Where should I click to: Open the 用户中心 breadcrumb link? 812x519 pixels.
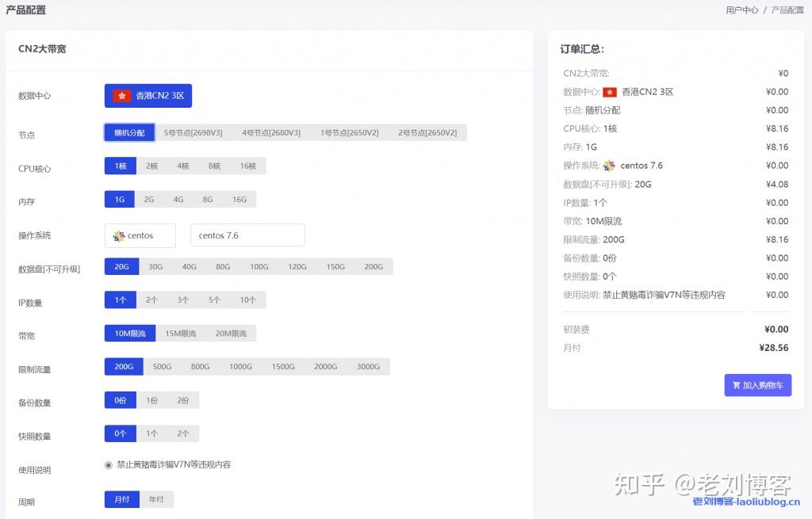coord(741,10)
